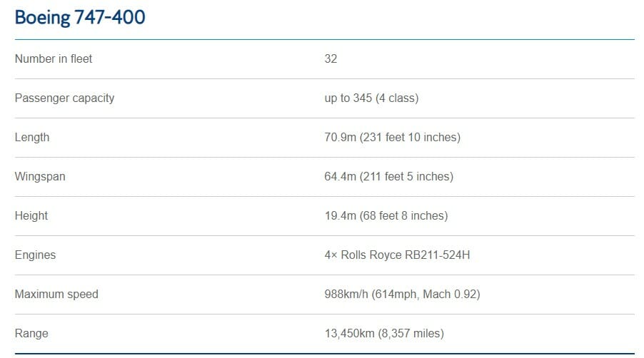Click the up to 345 (4 class) value
The height and width of the screenshot is (358, 644).
(371, 98)
